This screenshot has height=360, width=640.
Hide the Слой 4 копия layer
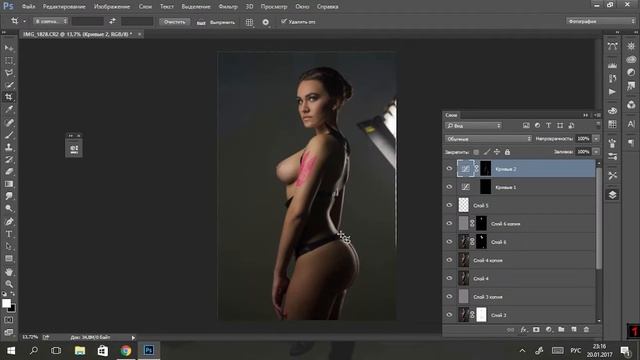[449, 260]
